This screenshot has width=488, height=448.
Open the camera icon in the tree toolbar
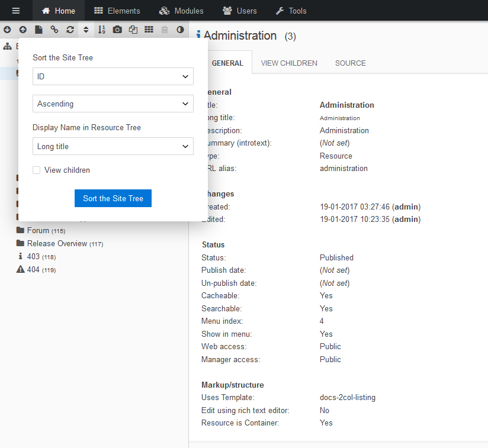(x=117, y=30)
